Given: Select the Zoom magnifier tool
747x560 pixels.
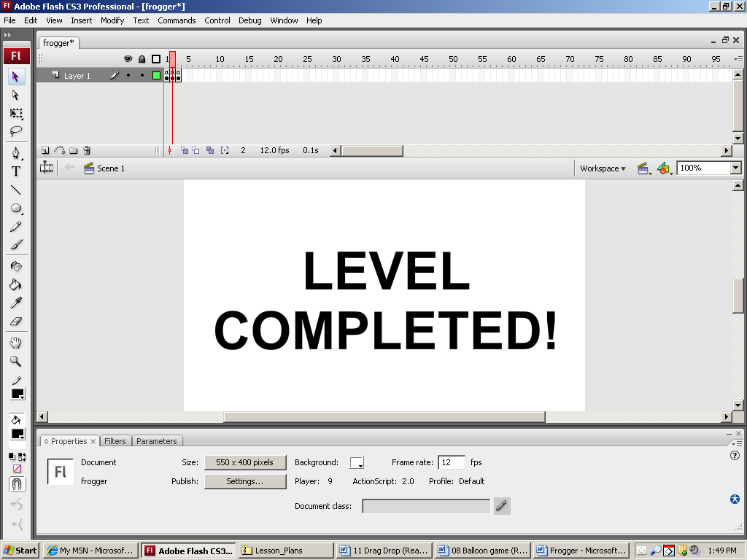Looking at the screenshot, I should coord(16,361).
